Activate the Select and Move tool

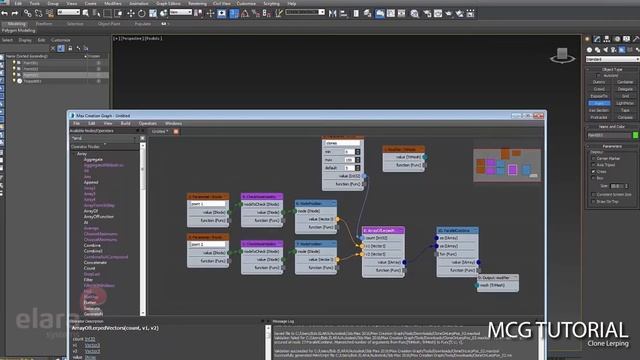(131, 13)
